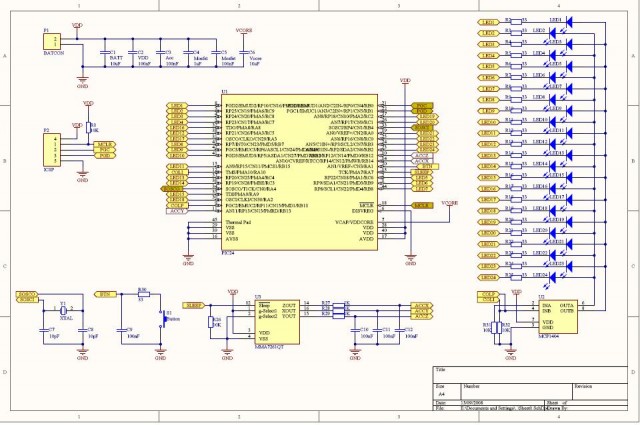Click capacitor C6 under VCORE rail

tap(244, 52)
